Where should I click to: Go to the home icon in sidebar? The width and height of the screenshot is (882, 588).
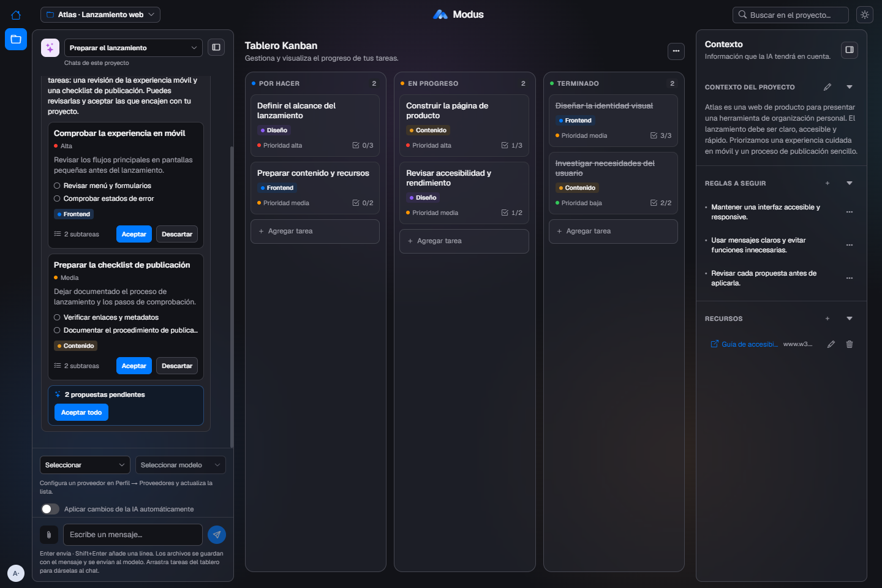click(16, 15)
